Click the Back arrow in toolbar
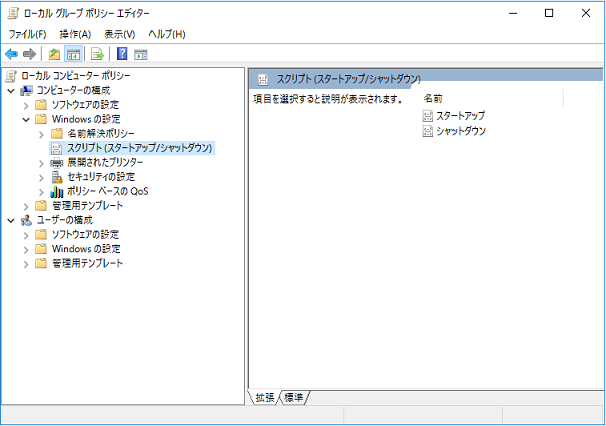This screenshot has width=606, height=426. click(x=11, y=54)
